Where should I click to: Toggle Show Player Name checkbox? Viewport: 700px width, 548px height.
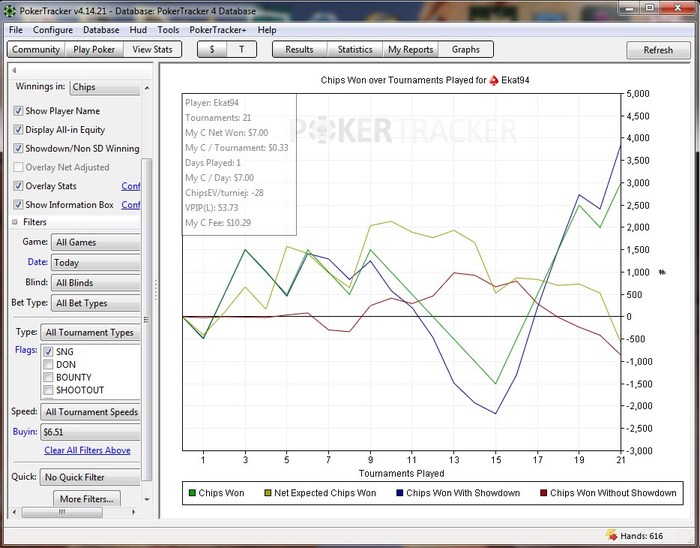tap(18, 111)
